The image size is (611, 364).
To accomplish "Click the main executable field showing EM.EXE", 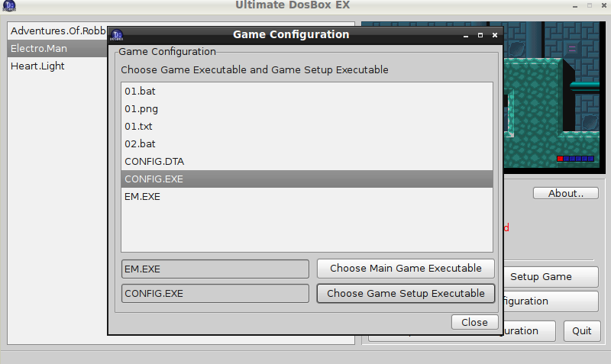I will pos(215,269).
